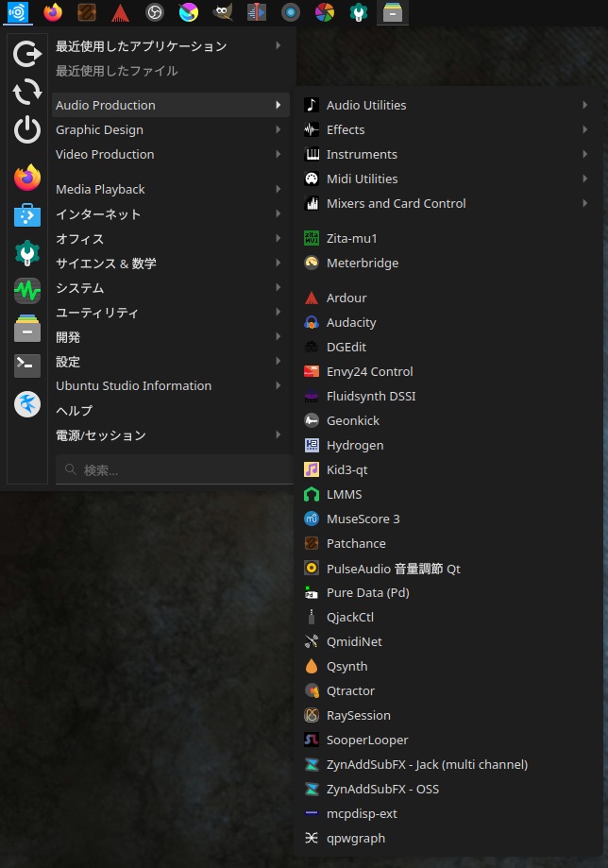Expand the Midi Utilities submenu
The image size is (608, 868).
pos(448,179)
